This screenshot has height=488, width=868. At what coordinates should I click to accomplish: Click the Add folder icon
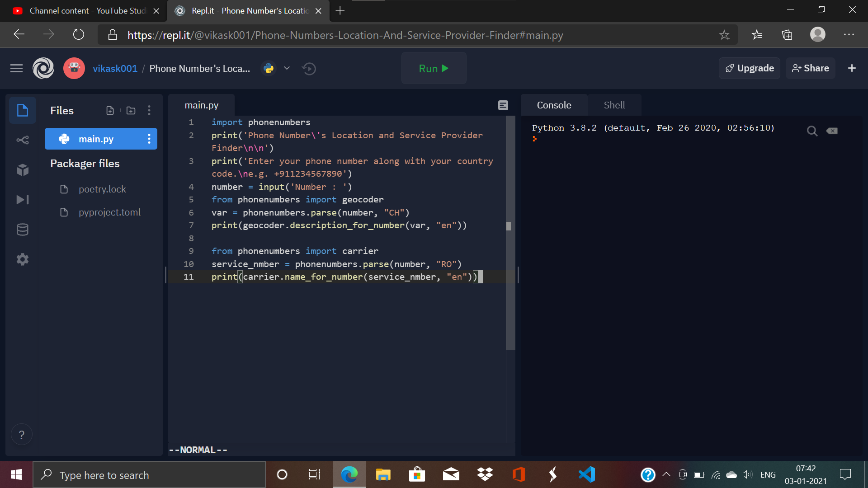[x=131, y=111]
